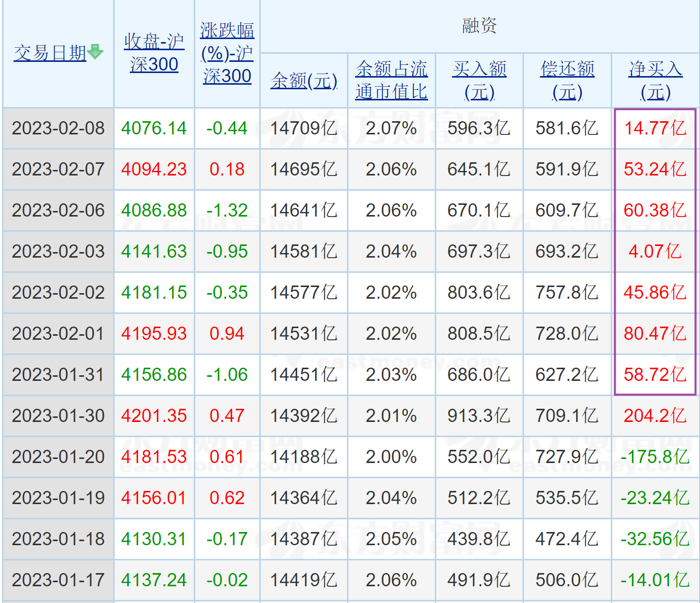Click the change value 0.18
The width and height of the screenshot is (700, 603).
(227, 169)
